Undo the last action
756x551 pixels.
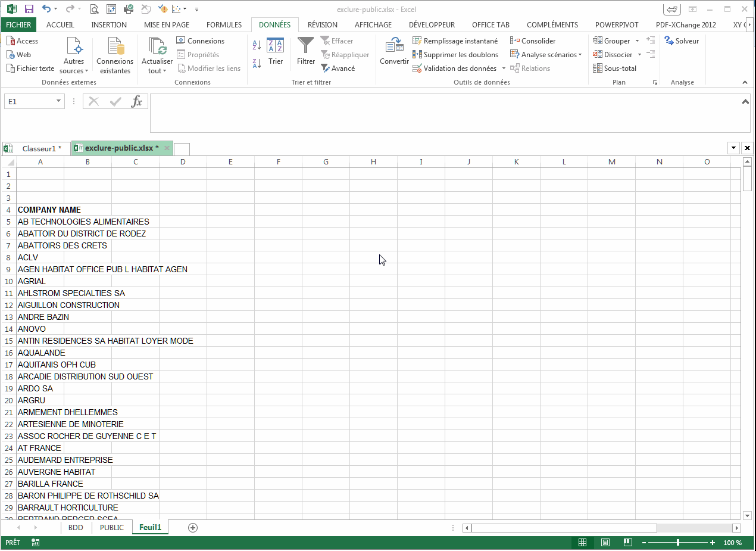[x=45, y=9]
